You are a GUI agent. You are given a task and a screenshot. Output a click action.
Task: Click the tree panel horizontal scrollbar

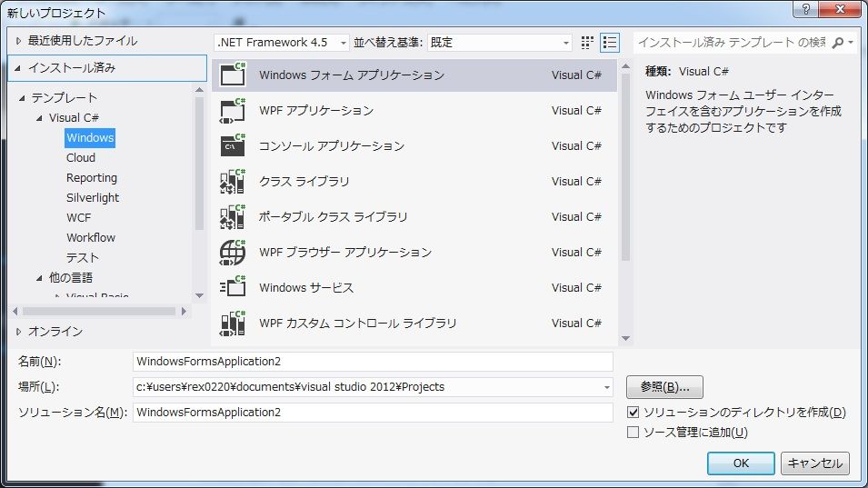click(x=99, y=312)
